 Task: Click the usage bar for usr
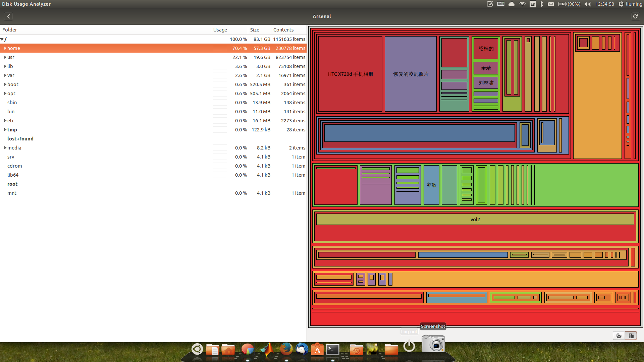point(220,57)
